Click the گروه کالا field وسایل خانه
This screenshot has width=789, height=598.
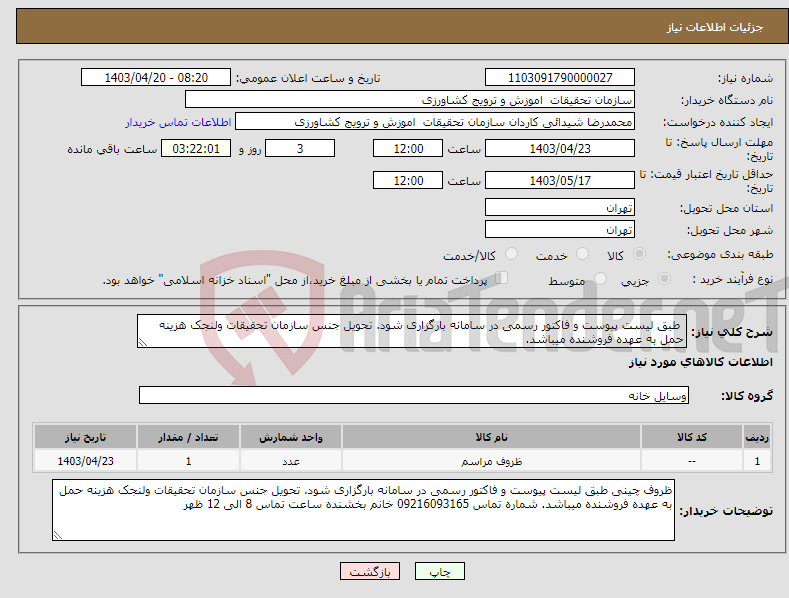click(414, 395)
